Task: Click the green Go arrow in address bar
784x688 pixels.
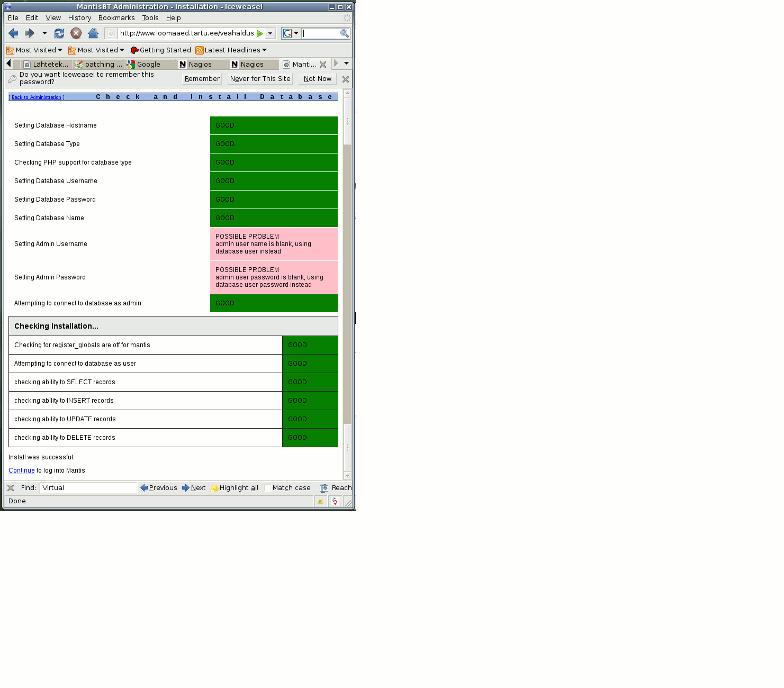Action: coord(260,33)
